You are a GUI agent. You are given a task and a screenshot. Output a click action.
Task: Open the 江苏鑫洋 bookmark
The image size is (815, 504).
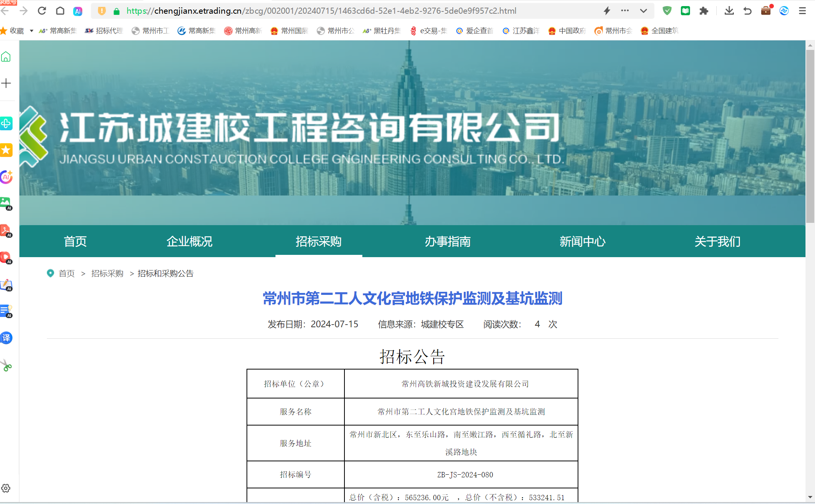521,31
